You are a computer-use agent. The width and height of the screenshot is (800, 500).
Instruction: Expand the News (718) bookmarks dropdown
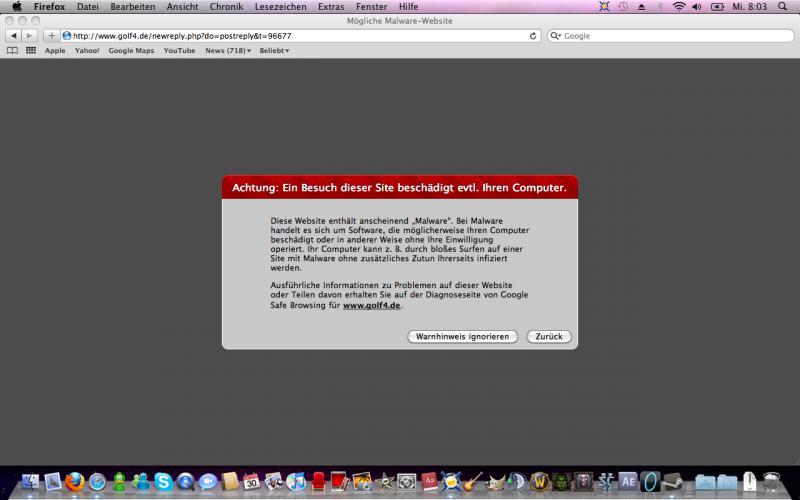click(x=228, y=51)
